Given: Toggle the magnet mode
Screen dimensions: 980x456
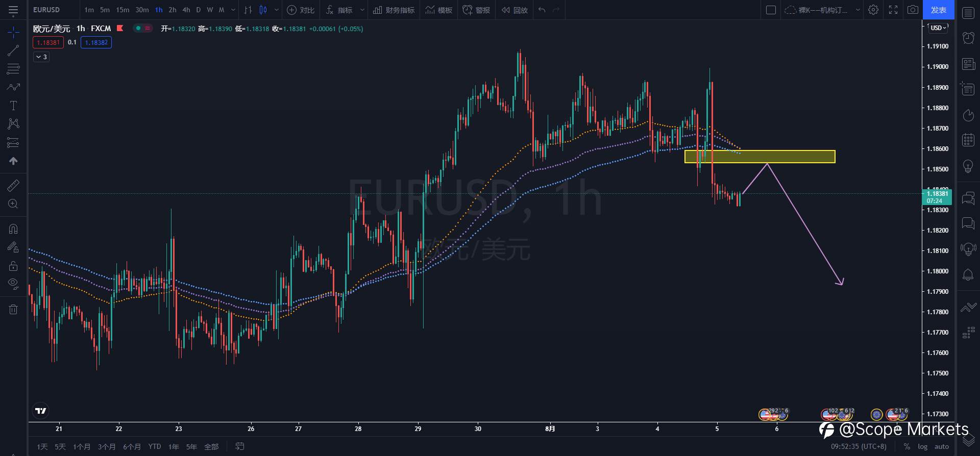Looking at the screenshot, I should pyautogui.click(x=13, y=229).
